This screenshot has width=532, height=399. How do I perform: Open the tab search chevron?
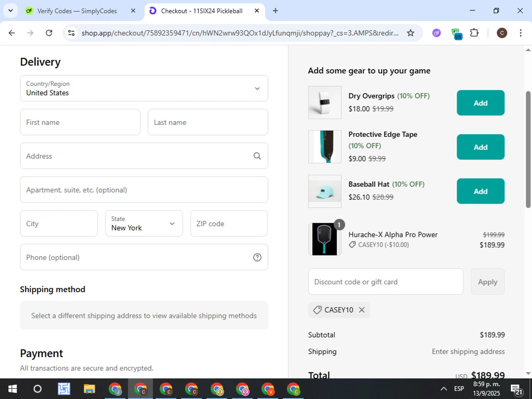11,11
